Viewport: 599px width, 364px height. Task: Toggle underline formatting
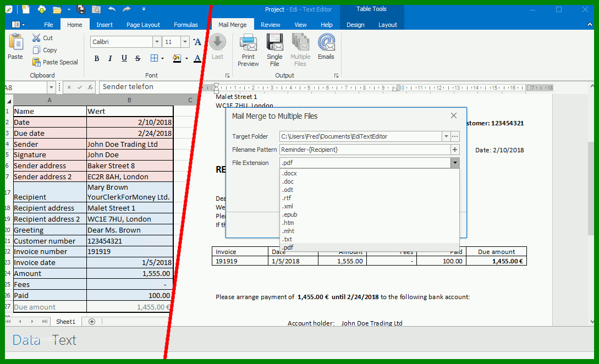[124, 58]
